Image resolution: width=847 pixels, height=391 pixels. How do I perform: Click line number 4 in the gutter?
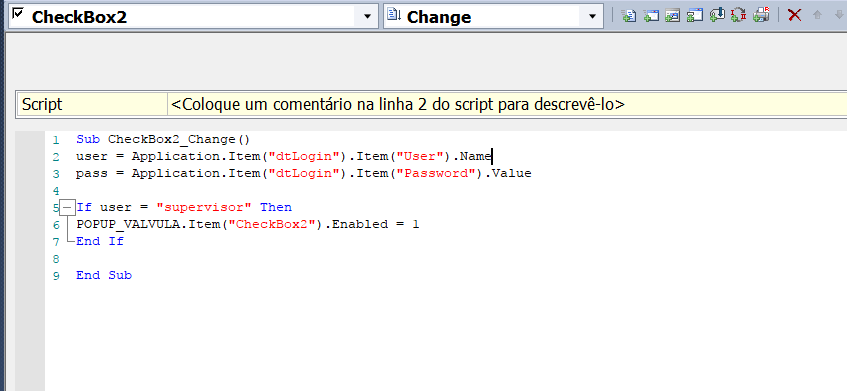[x=56, y=191]
